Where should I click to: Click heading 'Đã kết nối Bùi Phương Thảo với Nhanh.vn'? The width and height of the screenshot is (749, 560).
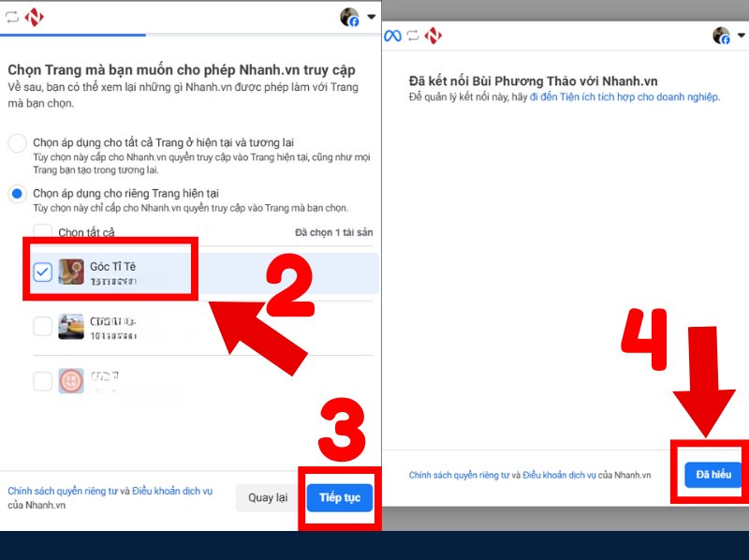(x=533, y=81)
